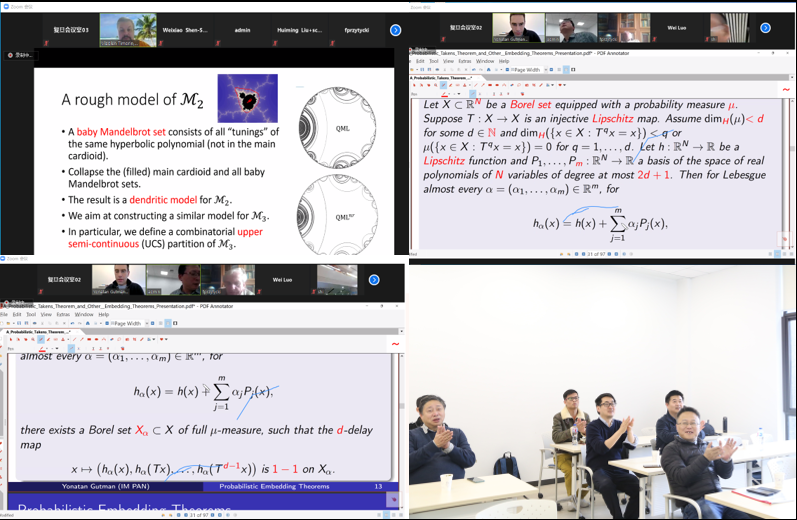Open Edit menu in top-right PDF Annotator

[420, 61]
